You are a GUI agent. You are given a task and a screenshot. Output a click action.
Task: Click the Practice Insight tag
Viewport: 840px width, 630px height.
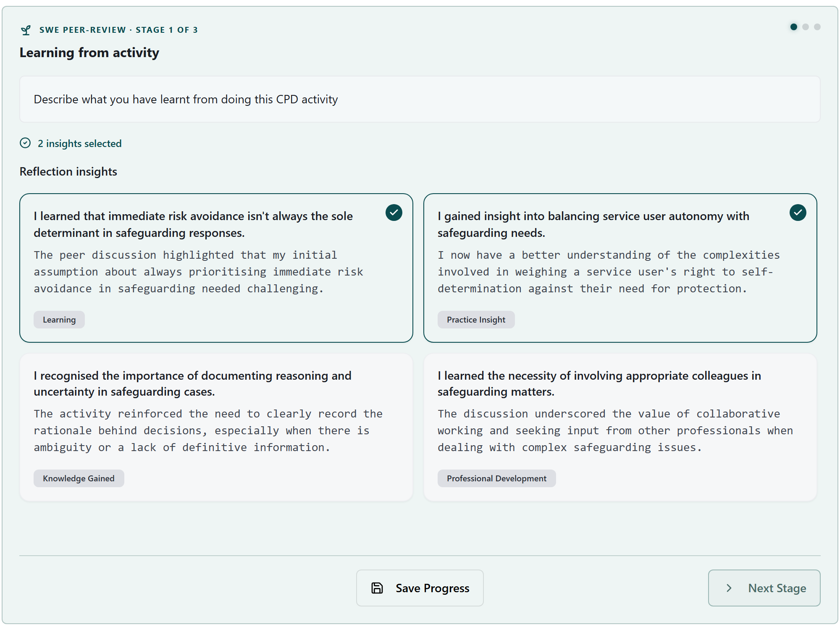point(476,320)
